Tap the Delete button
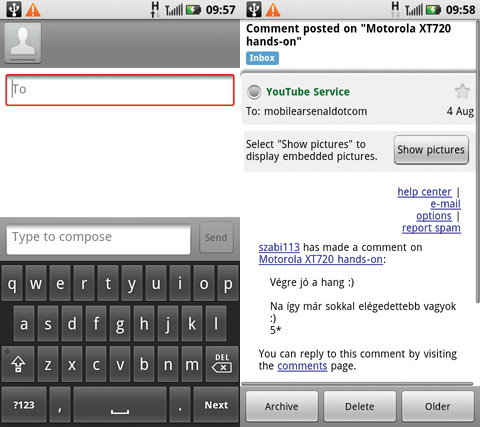Image resolution: width=480 pixels, height=427 pixels. coord(360,406)
